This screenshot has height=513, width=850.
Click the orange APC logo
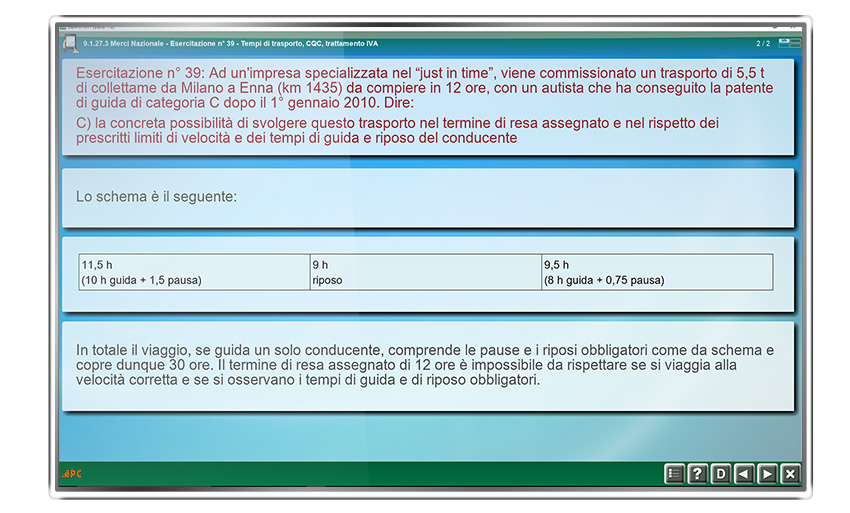(x=72, y=474)
